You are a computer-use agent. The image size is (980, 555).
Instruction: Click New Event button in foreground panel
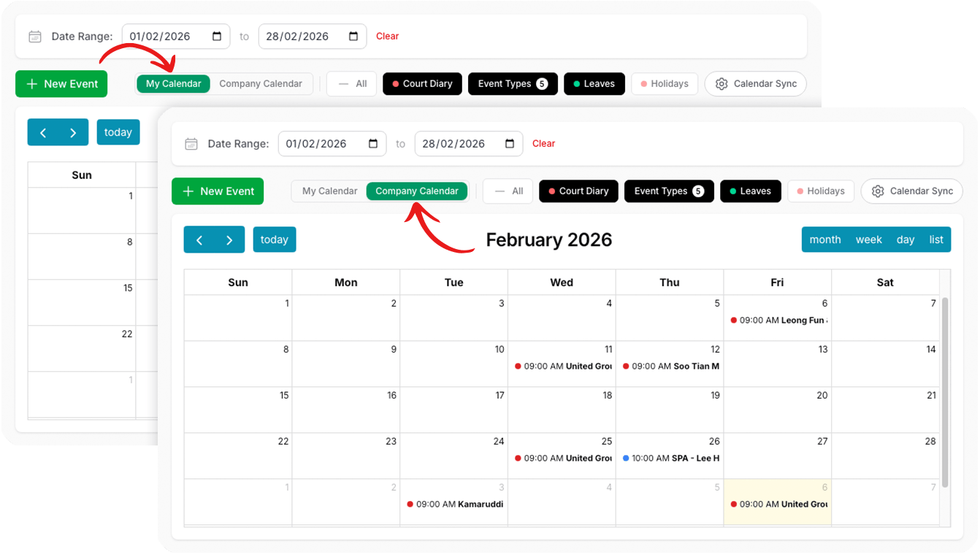click(218, 191)
